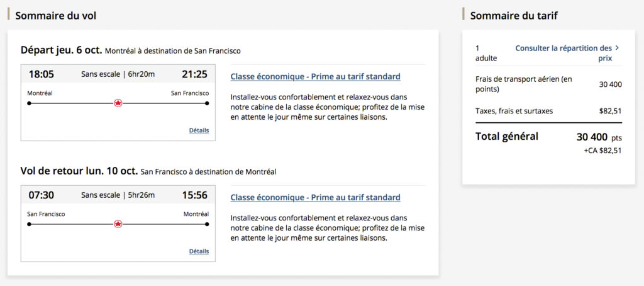Viewport: 644px width, 286px height.
Task: Click the Départ jeu. 6 oct. heading
Action: click(62, 50)
